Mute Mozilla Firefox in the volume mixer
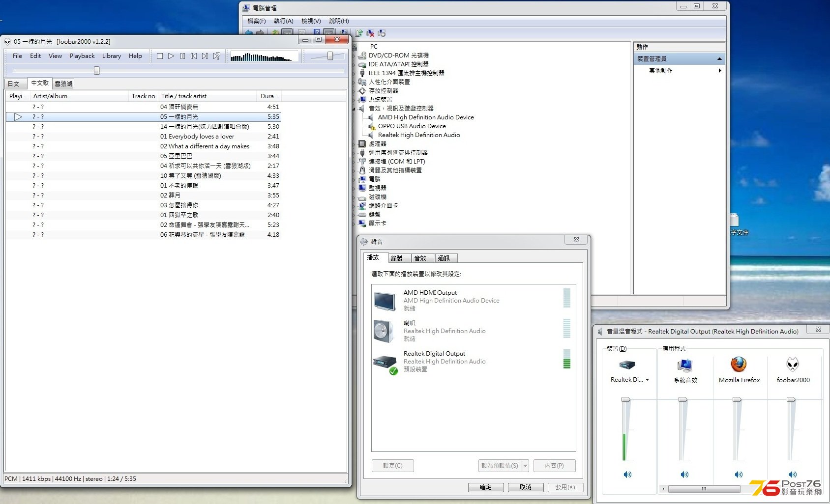The width and height of the screenshot is (830, 504). 739,475
